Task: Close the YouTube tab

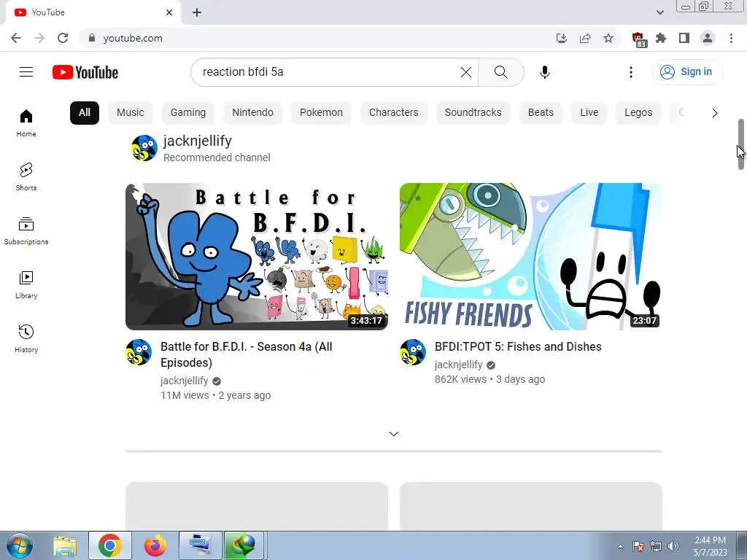Action: [169, 12]
